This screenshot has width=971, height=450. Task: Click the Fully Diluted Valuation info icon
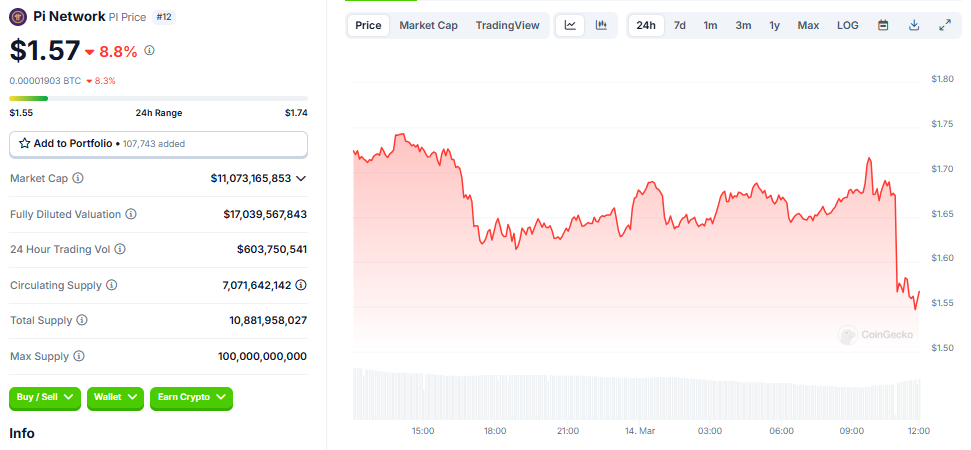pos(131,214)
